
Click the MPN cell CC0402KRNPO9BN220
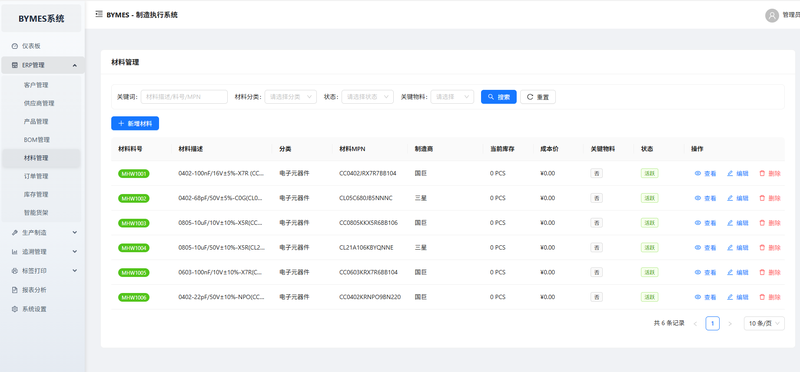click(369, 297)
